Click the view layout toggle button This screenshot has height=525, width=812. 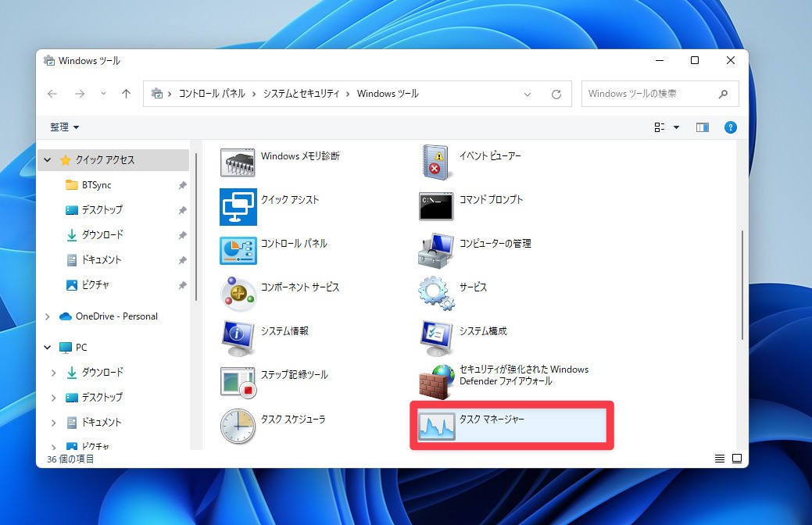pos(660,127)
